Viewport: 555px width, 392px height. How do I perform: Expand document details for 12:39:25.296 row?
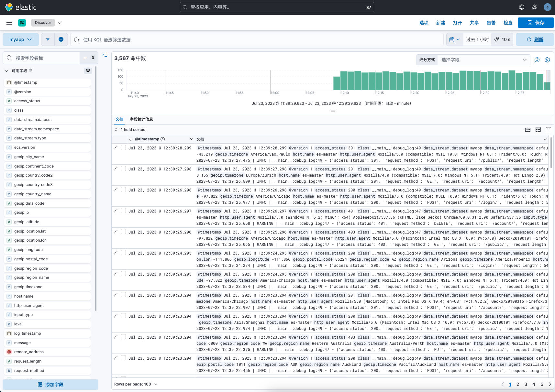point(116,232)
